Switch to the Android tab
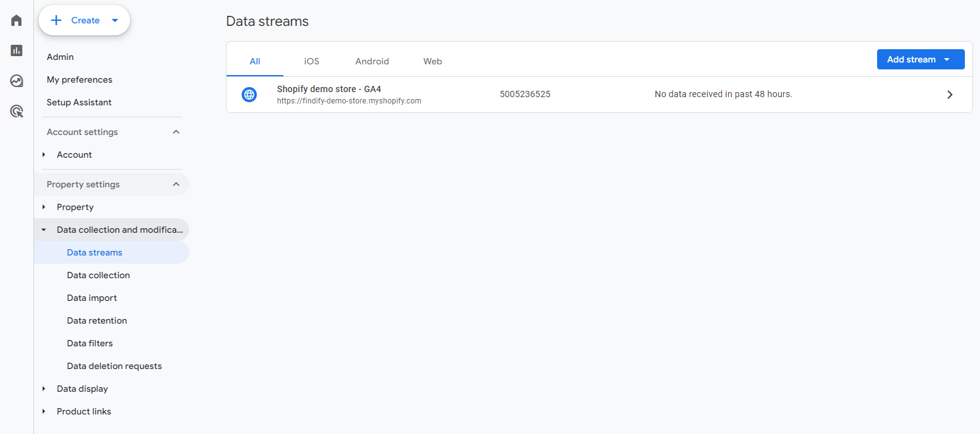Viewport: 980px width, 434px height. click(x=372, y=61)
